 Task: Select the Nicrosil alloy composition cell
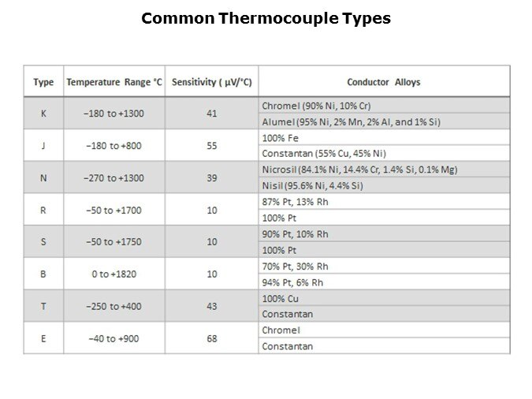359,170
